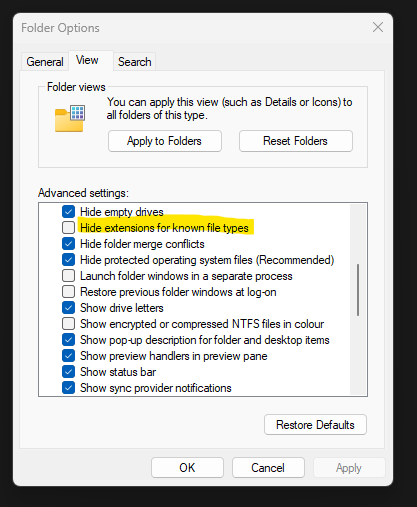
Task: Uncheck Show drive letters
Action: click(x=68, y=308)
